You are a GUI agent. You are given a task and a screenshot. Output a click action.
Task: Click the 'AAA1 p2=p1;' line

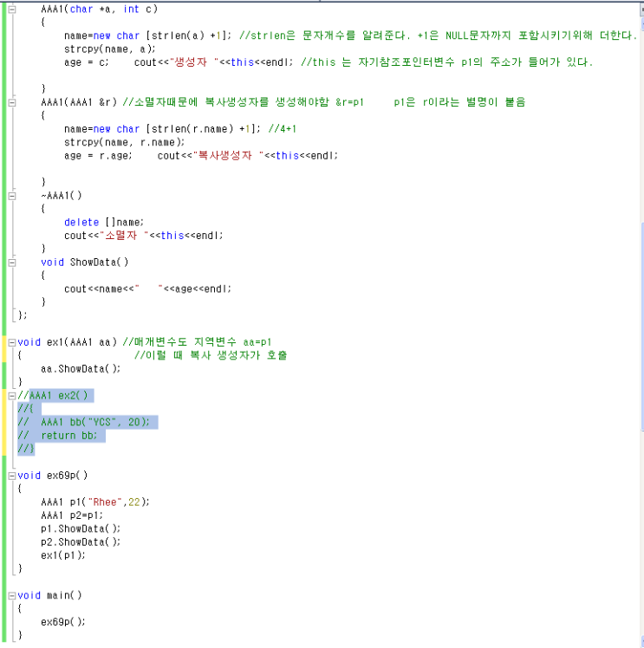coord(72,515)
